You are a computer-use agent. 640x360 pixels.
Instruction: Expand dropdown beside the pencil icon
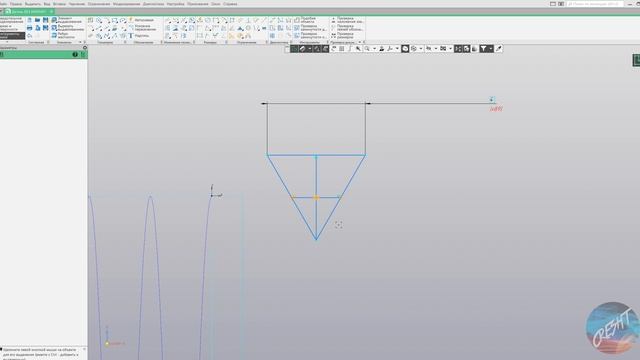pyautogui.click(x=309, y=49)
